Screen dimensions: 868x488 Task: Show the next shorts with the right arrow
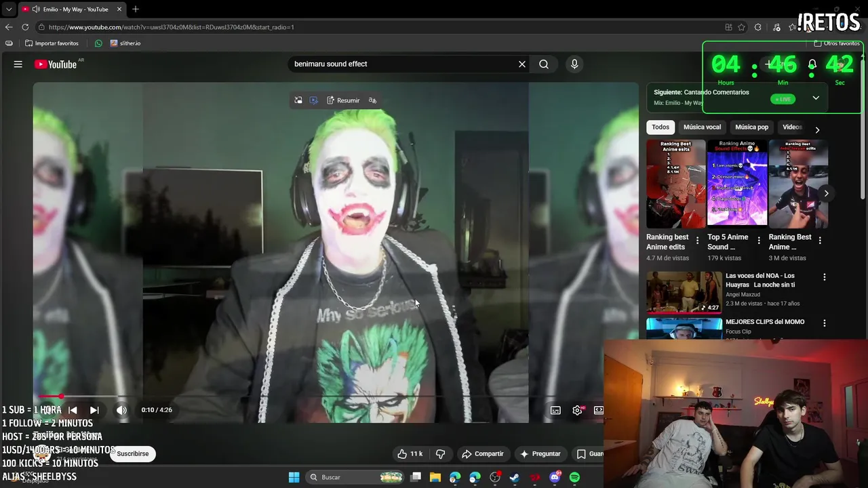826,194
